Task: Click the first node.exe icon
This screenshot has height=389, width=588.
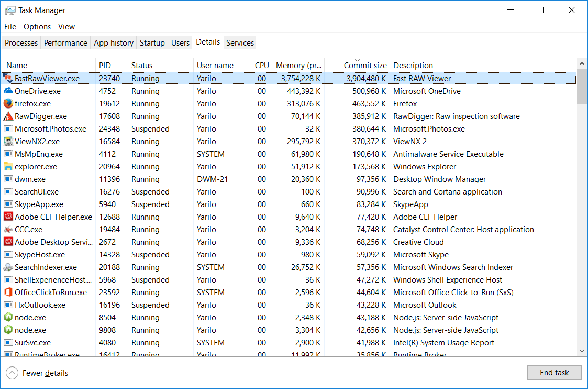Action: (8, 318)
